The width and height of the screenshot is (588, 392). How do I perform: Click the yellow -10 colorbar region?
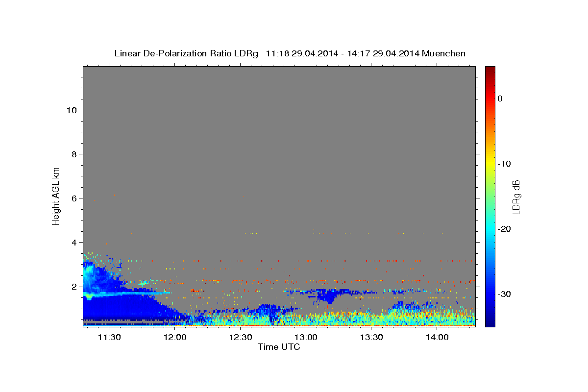click(490, 164)
